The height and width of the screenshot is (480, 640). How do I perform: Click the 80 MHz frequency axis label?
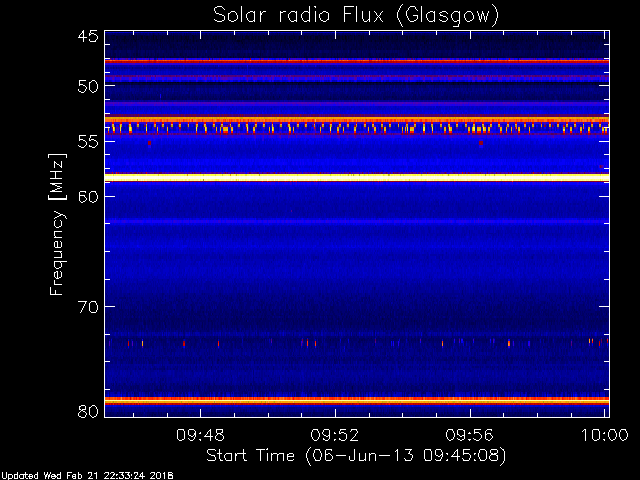pos(88,411)
